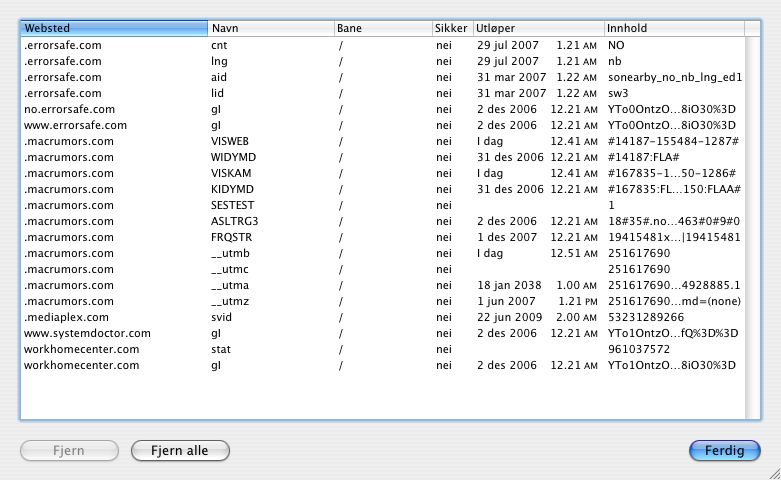Select the __utma cookie name
This screenshot has height=480, width=781.
[x=230, y=285]
